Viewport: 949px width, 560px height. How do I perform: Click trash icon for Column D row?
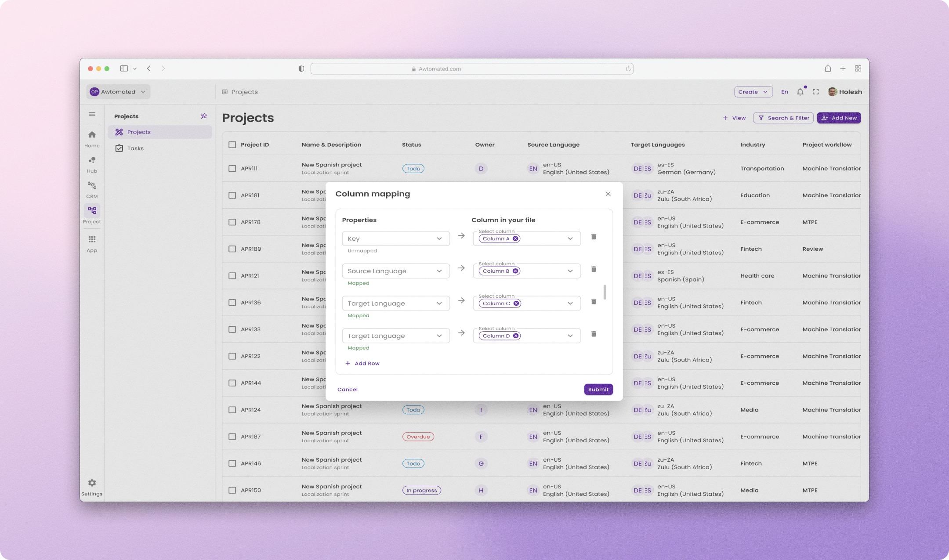(x=594, y=334)
